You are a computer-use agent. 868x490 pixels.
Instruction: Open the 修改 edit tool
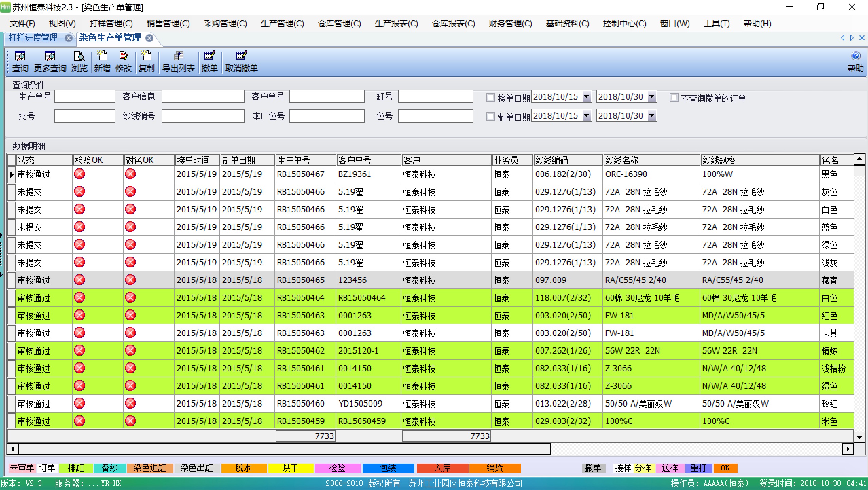point(124,61)
